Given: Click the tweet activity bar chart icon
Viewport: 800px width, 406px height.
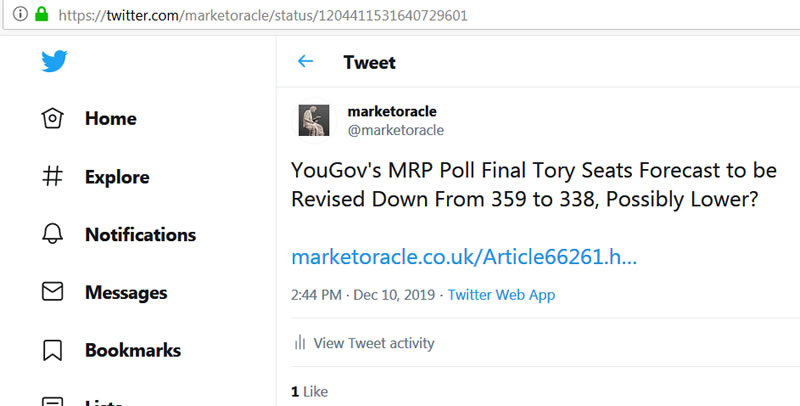Looking at the screenshot, I should [299, 343].
